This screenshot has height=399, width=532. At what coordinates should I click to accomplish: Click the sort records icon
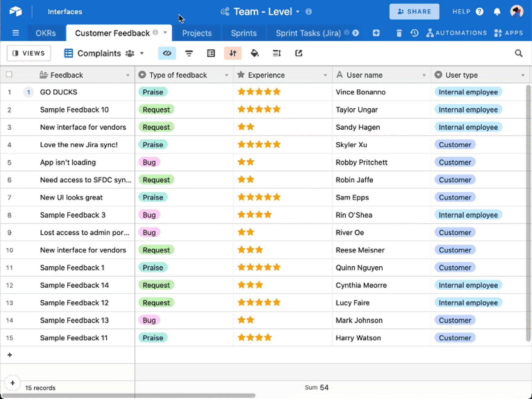coord(233,53)
